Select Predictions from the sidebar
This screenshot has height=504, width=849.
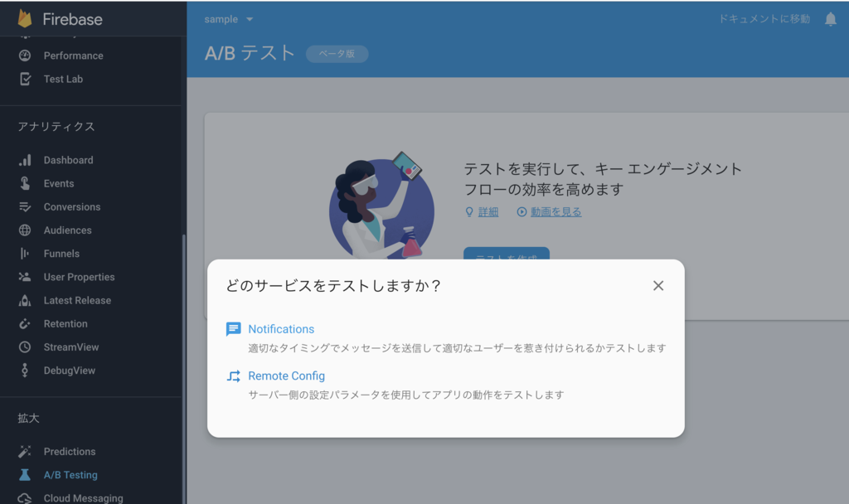pyautogui.click(x=70, y=452)
